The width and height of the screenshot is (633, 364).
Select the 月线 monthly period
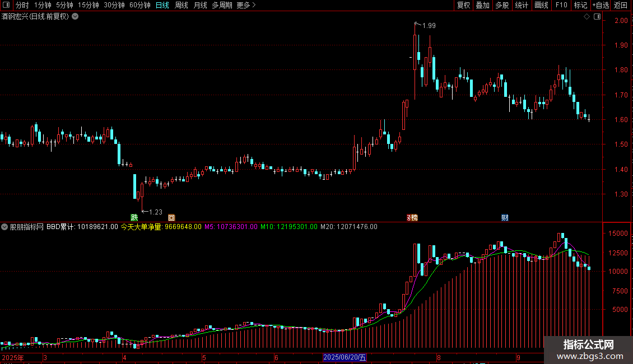click(200, 5)
